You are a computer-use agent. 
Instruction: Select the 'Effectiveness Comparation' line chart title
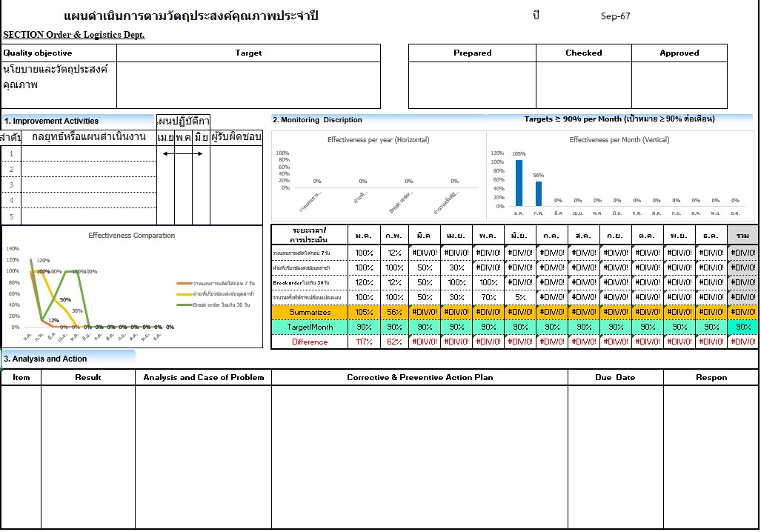click(131, 236)
